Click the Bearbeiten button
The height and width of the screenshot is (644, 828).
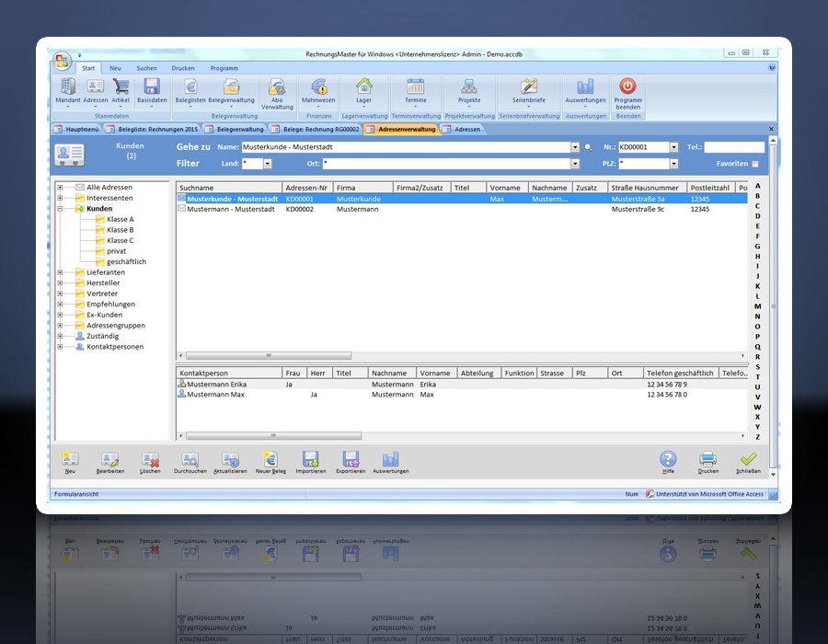110,459
